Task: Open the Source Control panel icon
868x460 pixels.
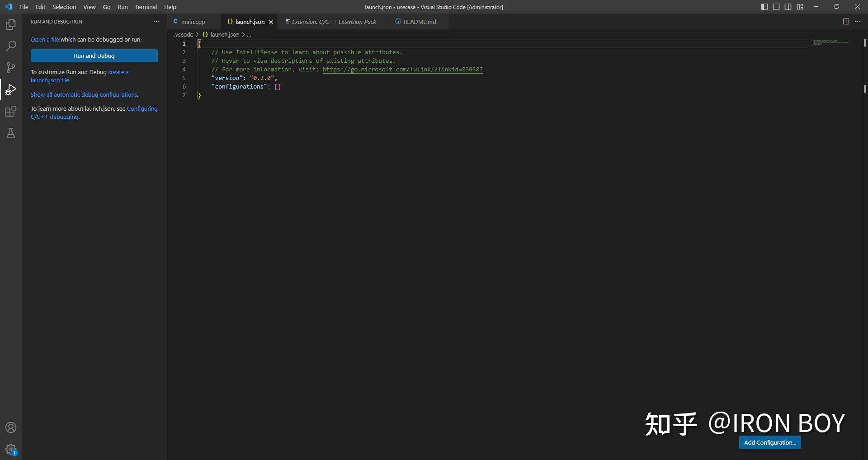Action: pos(10,67)
